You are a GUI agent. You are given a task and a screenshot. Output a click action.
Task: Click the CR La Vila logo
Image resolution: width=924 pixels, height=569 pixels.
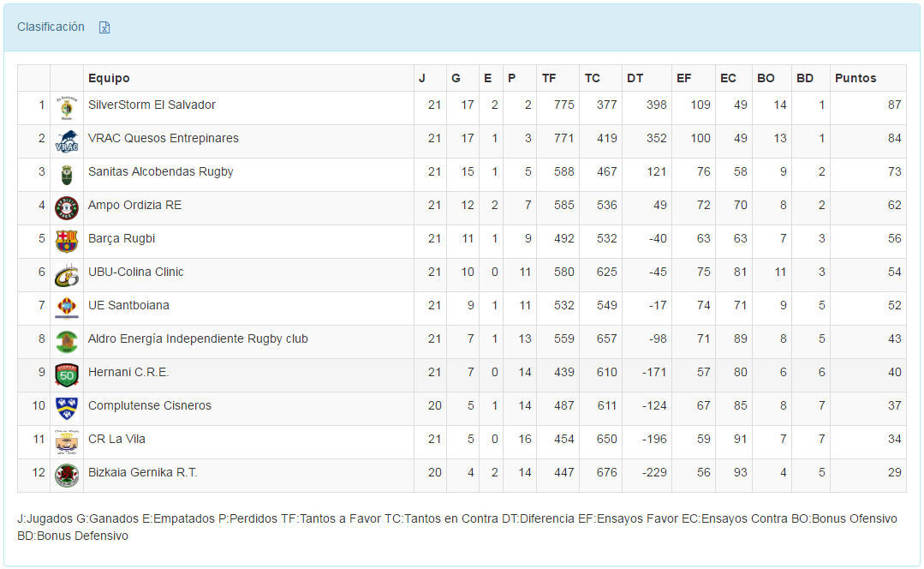(67, 441)
